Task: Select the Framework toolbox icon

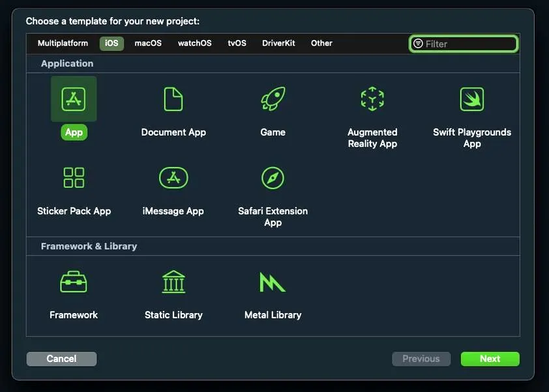Action: pyautogui.click(x=74, y=282)
